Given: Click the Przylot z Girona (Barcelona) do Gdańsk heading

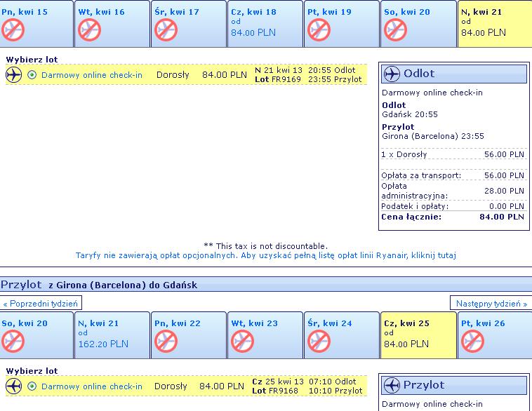Looking at the screenshot, I should (99, 285).
